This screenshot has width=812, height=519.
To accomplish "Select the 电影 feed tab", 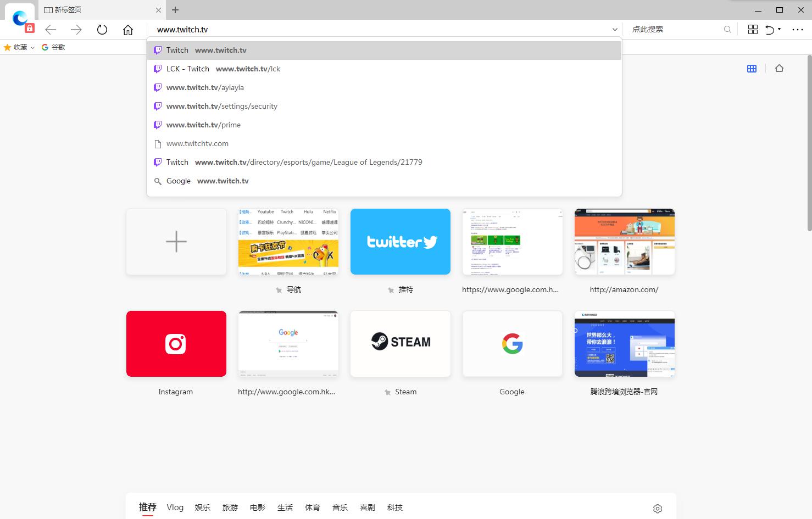I will pos(258,507).
